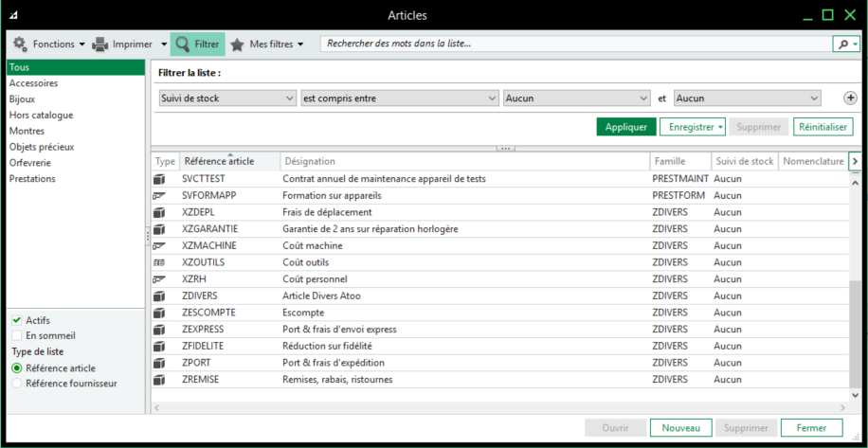Screen dimensions: 868x448
Task: Select the Bijoux category in sidebar
Action: click(x=24, y=99)
